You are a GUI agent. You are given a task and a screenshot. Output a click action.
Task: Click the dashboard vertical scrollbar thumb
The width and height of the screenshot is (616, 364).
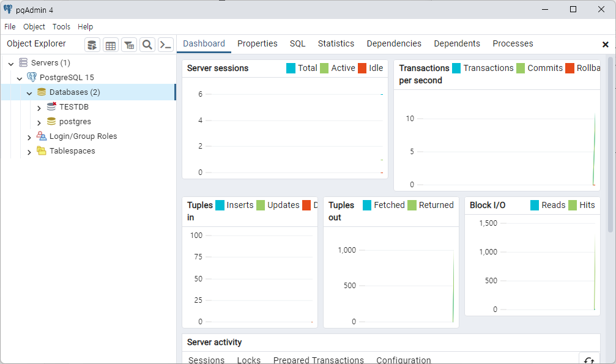click(610, 144)
